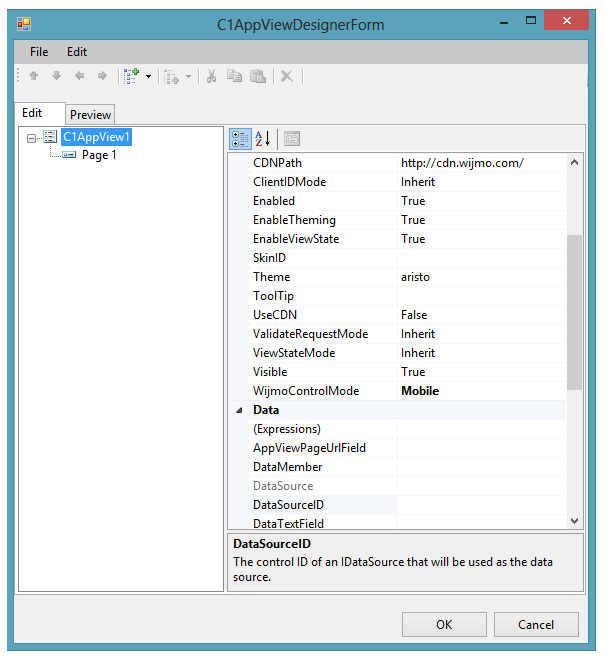The height and width of the screenshot is (660, 604).
Task: Open the Insert item dropdown arrow
Action: click(188, 77)
